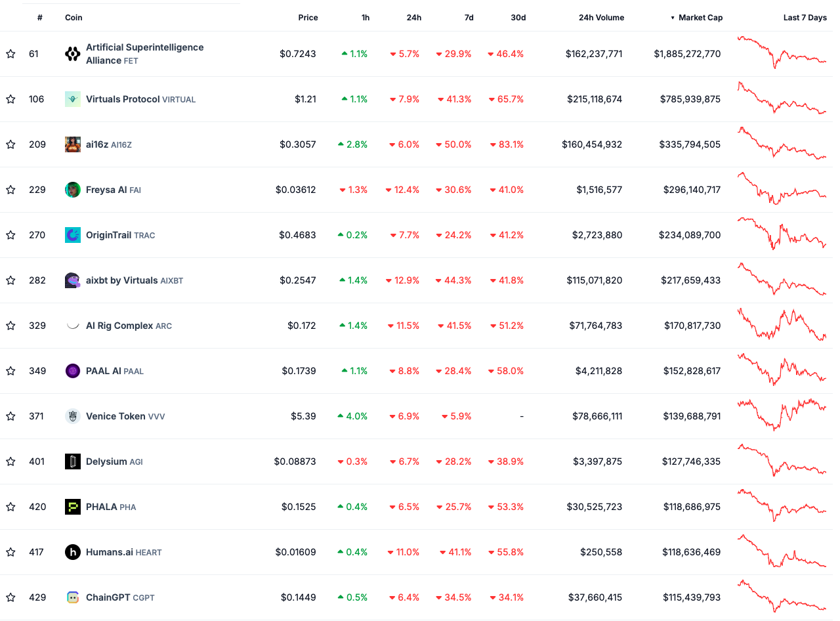Favorite Venice Token with its star
The height and width of the screenshot is (621, 840).
pos(10,416)
